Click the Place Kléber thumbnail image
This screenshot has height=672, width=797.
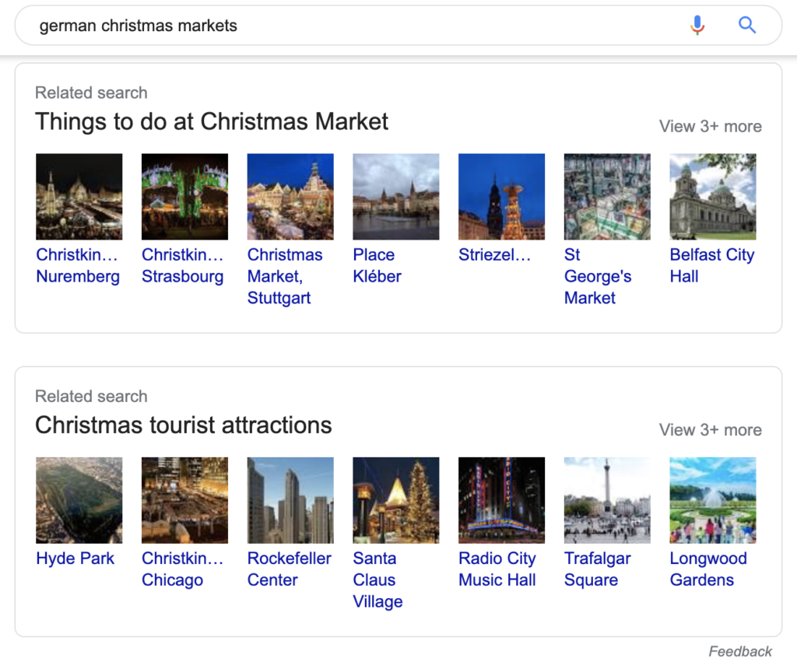(x=396, y=197)
